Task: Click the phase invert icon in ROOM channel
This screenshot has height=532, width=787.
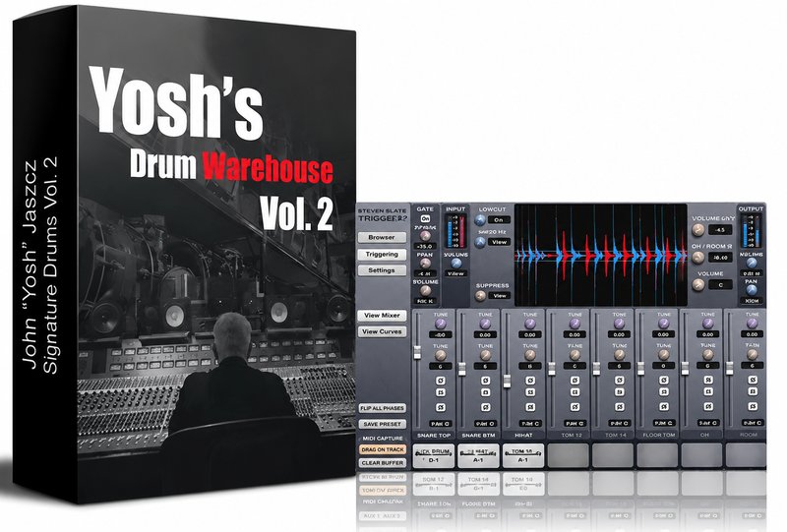Action: (753, 381)
